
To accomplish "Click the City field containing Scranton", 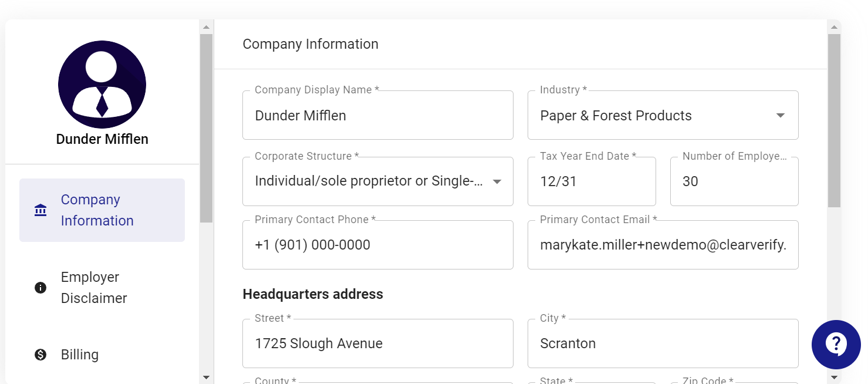I will (x=663, y=343).
